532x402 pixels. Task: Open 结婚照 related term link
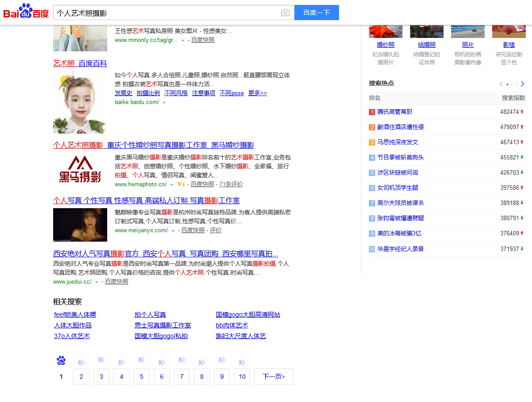click(427, 45)
